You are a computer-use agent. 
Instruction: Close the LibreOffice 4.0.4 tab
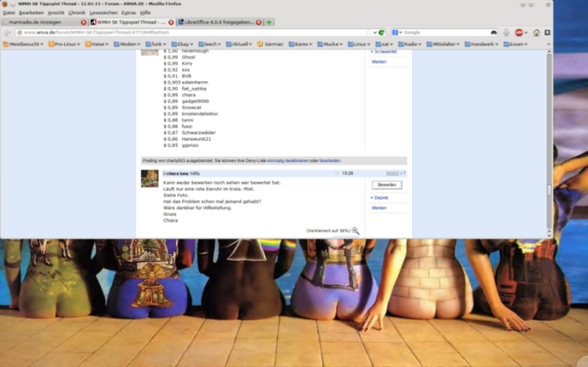pos(258,22)
